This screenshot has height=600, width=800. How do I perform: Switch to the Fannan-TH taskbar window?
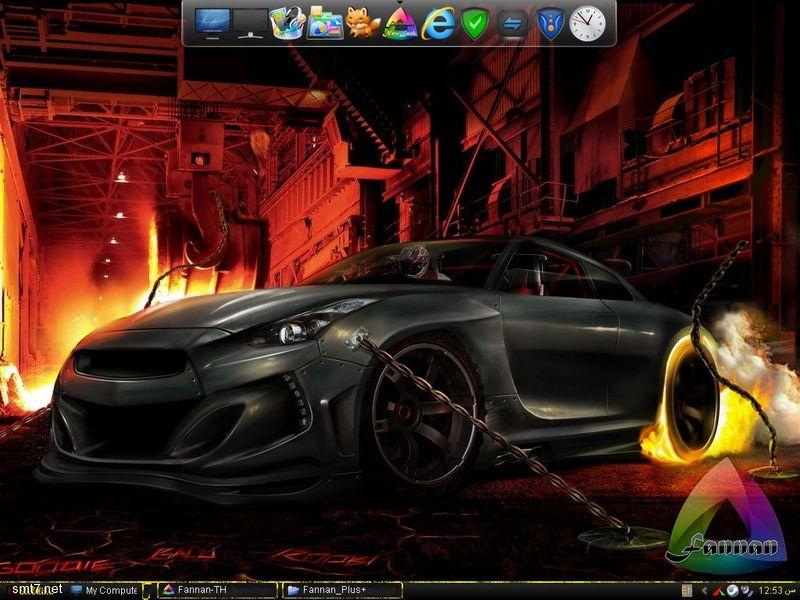217,590
